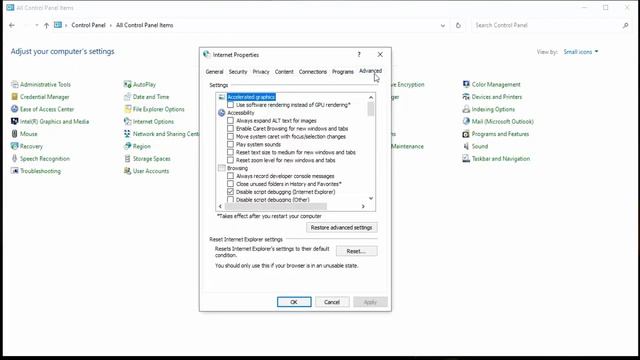Check Play system sounds
The height and width of the screenshot is (360, 640).
click(x=231, y=144)
